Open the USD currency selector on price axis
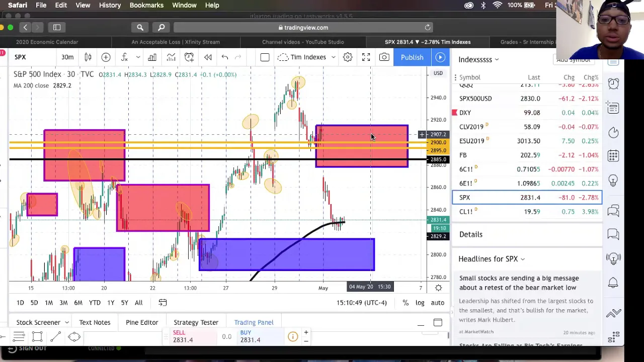Image resolution: width=644 pixels, height=362 pixels. (x=438, y=73)
